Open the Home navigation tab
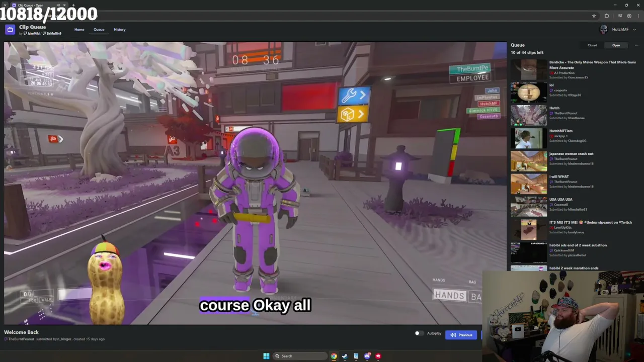 click(79, 30)
